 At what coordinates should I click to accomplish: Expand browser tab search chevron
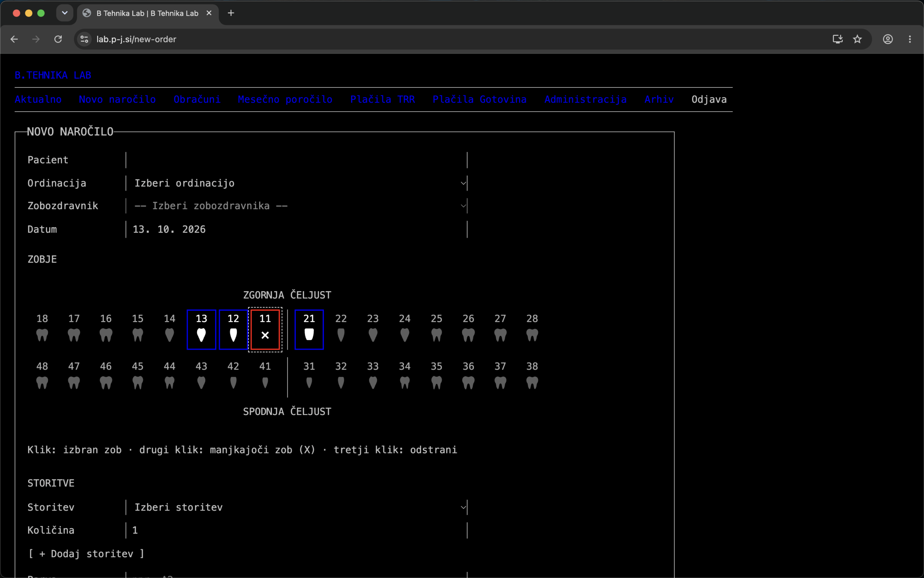tap(65, 13)
